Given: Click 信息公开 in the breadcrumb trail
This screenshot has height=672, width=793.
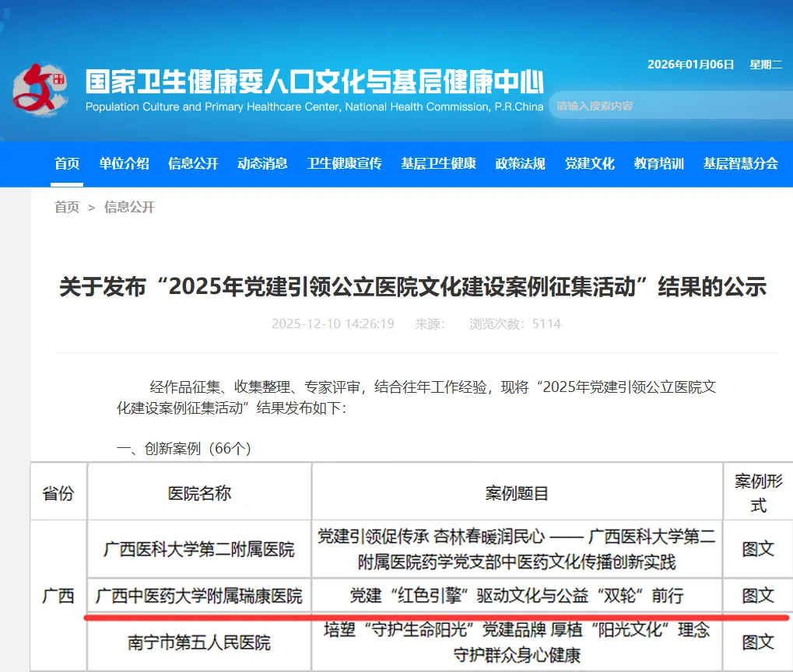Looking at the screenshot, I should click(128, 207).
